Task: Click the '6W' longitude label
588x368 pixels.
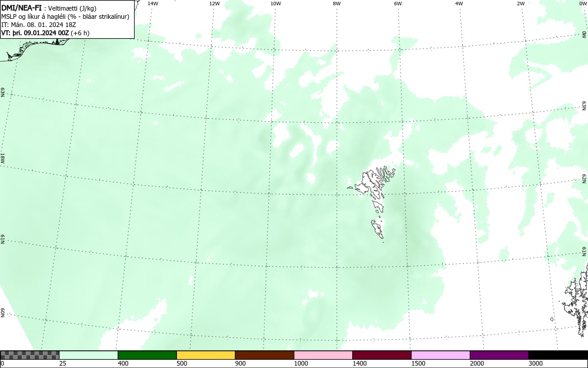Action: click(x=398, y=4)
